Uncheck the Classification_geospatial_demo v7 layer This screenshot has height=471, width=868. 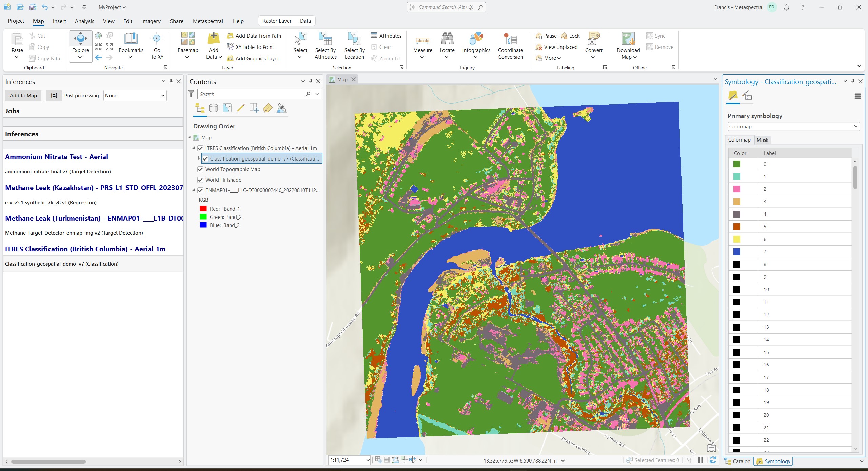(205, 159)
